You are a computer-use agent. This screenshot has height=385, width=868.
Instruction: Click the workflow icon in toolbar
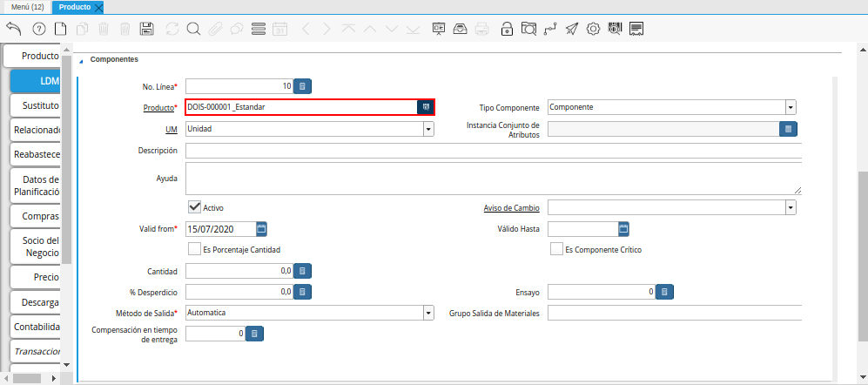tap(549, 29)
